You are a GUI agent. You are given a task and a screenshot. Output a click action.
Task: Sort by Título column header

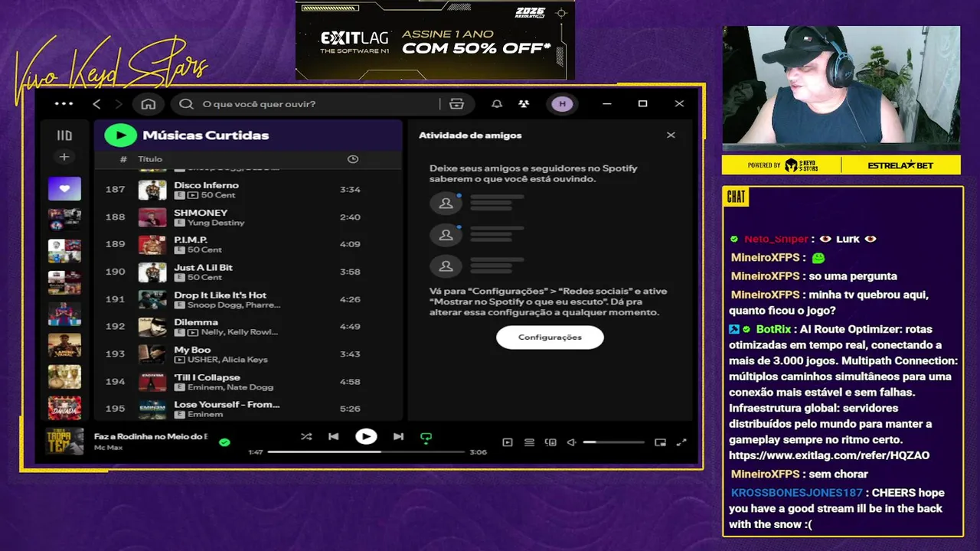tap(150, 159)
